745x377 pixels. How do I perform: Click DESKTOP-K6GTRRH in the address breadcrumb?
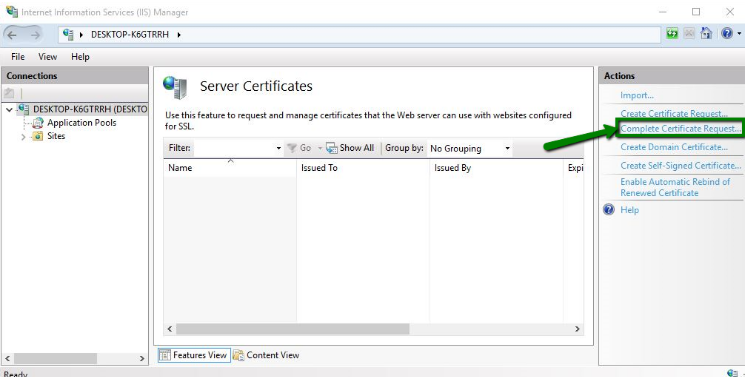(130, 35)
